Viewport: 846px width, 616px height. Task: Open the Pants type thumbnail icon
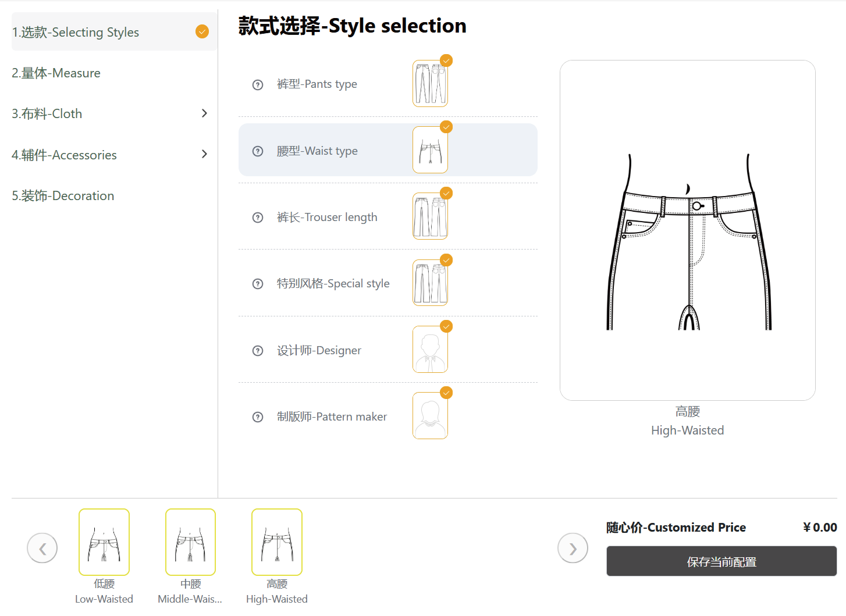430,84
